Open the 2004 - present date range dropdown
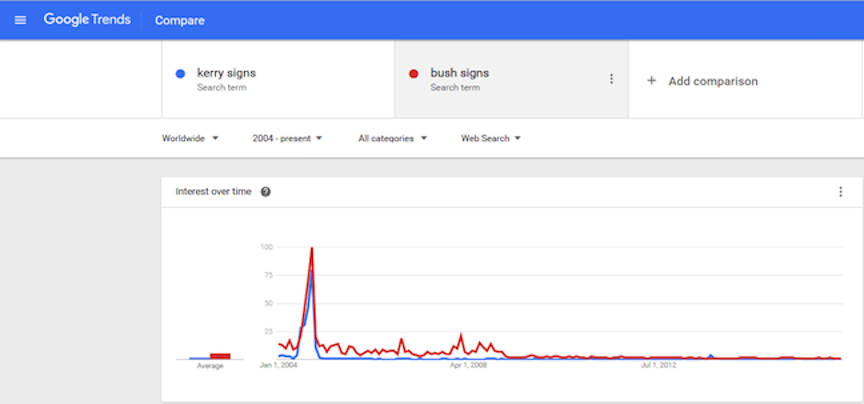 click(287, 138)
